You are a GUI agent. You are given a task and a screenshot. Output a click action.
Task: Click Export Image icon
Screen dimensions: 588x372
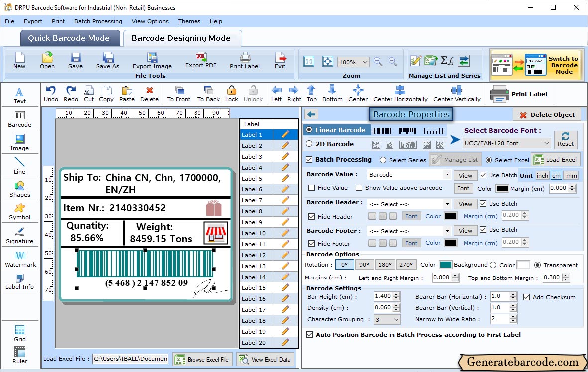(x=152, y=60)
